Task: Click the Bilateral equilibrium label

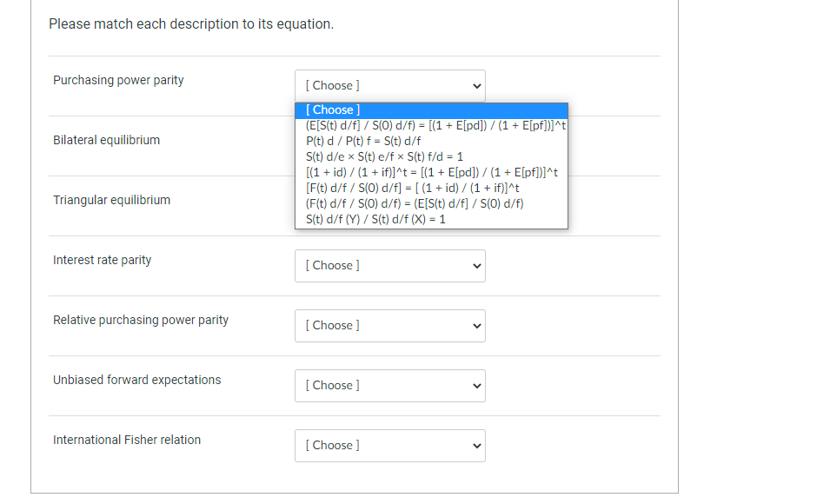Action: [x=106, y=140]
